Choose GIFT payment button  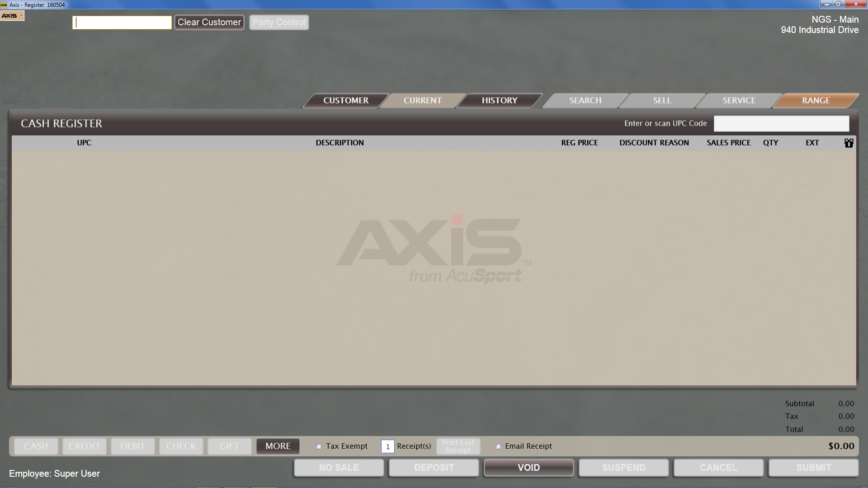[230, 446]
